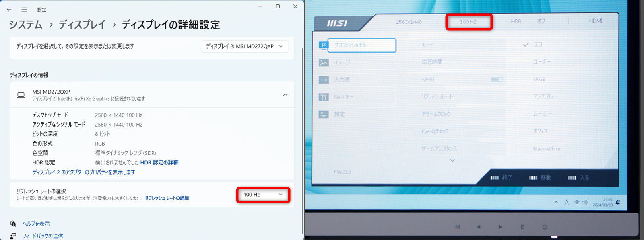Image resolution: width=644 pixels, height=240 pixels.
Task: Click the right arrow button on monitor bezel
Action: tap(500, 227)
